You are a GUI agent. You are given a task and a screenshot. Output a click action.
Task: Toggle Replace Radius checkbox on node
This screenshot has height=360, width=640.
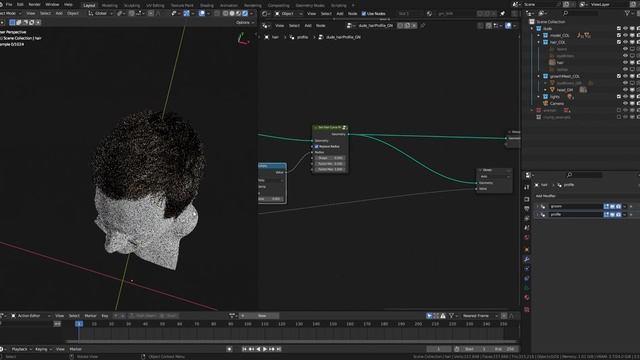click(316, 146)
